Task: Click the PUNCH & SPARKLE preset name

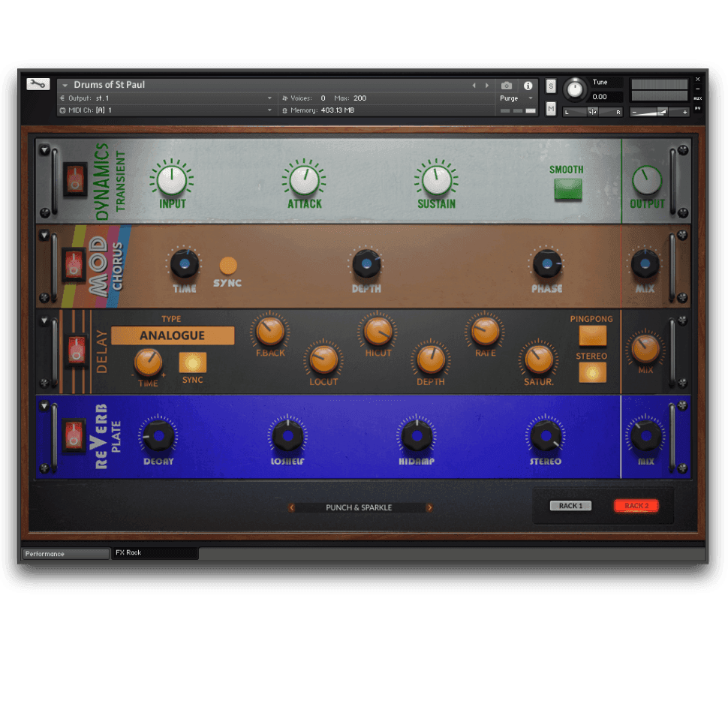Action: [x=359, y=507]
